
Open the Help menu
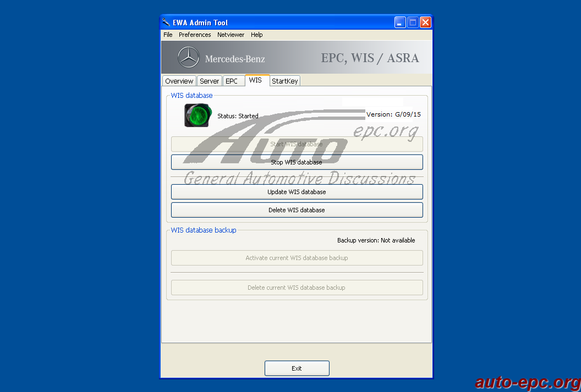point(256,35)
